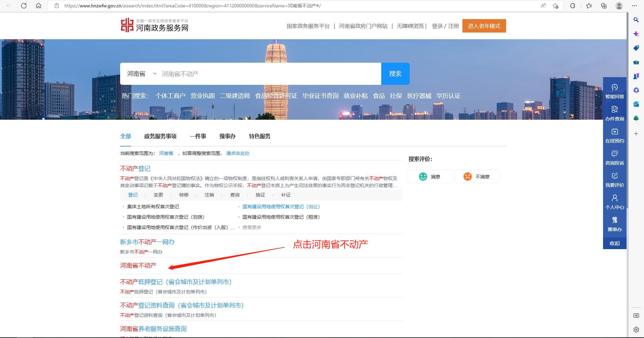Select the 登记 sub-tab

click(x=133, y=195)
